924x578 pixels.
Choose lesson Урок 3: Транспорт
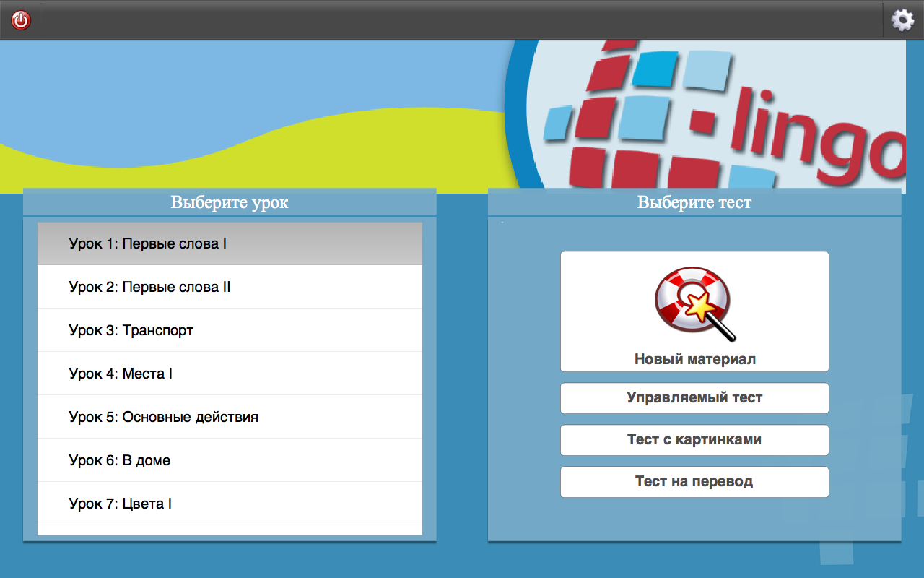pos(230,330)
